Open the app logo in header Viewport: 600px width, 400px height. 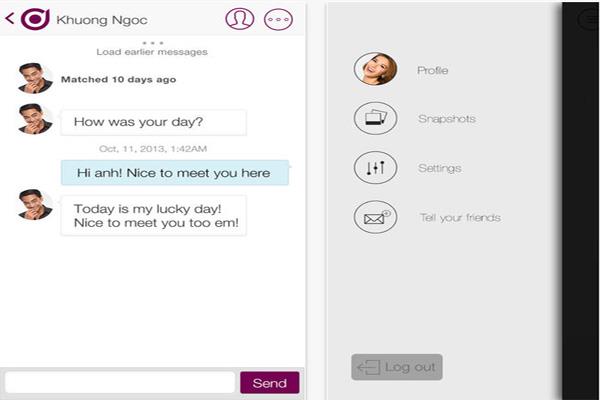(x=35, y=18)
